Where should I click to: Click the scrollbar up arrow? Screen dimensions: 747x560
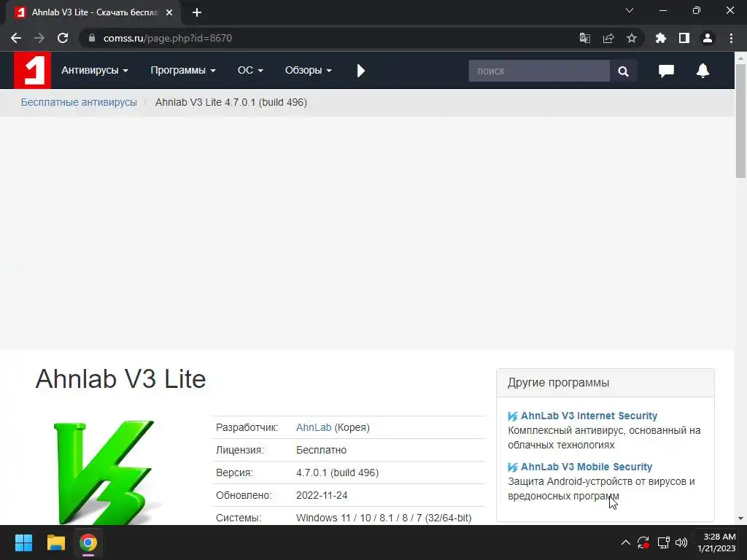(x=741, y=58)
